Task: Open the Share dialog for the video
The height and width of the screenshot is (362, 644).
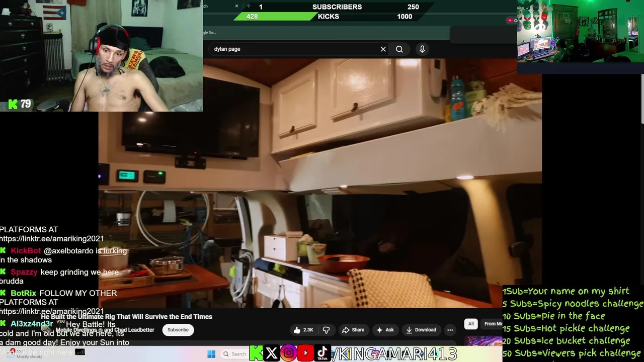Action: pyautogui.click(x=353, y=330)
